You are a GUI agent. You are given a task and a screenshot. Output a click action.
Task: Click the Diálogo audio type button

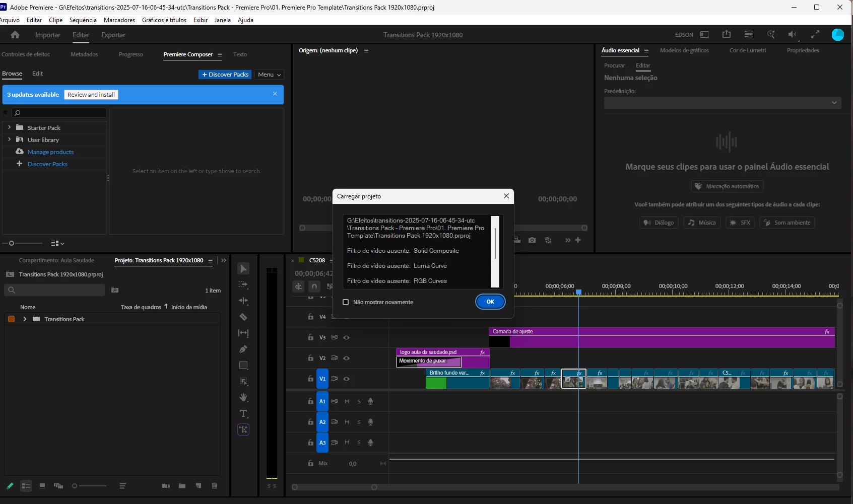coord(659,223)
